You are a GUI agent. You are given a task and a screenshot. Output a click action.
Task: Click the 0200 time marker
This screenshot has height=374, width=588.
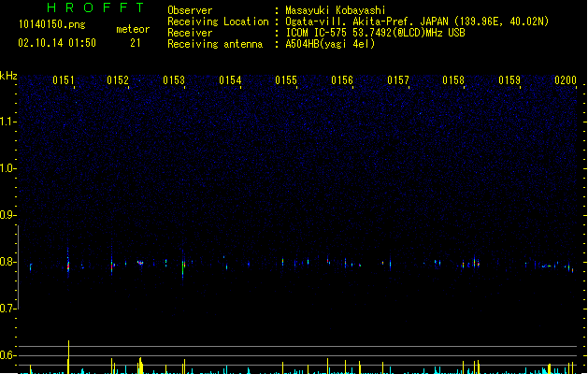[x=566, y=80]
